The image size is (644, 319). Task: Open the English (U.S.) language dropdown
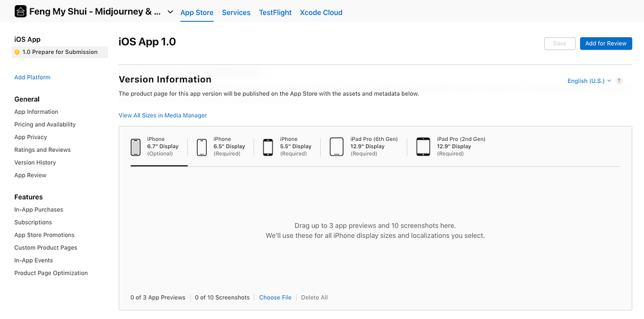tap(589, 81)
